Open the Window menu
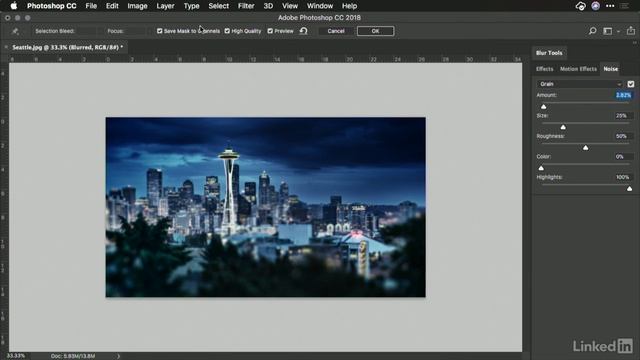Screen dimensions: 640x360 coord(320,6)
